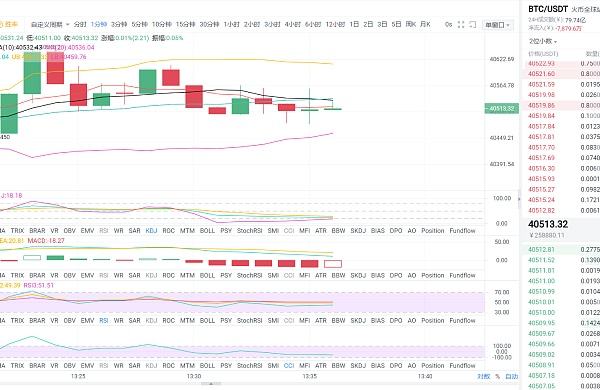Select the 15分钟 interval
Image resolution: width=600 pixels, height=390 pixels.
point(186,24)
